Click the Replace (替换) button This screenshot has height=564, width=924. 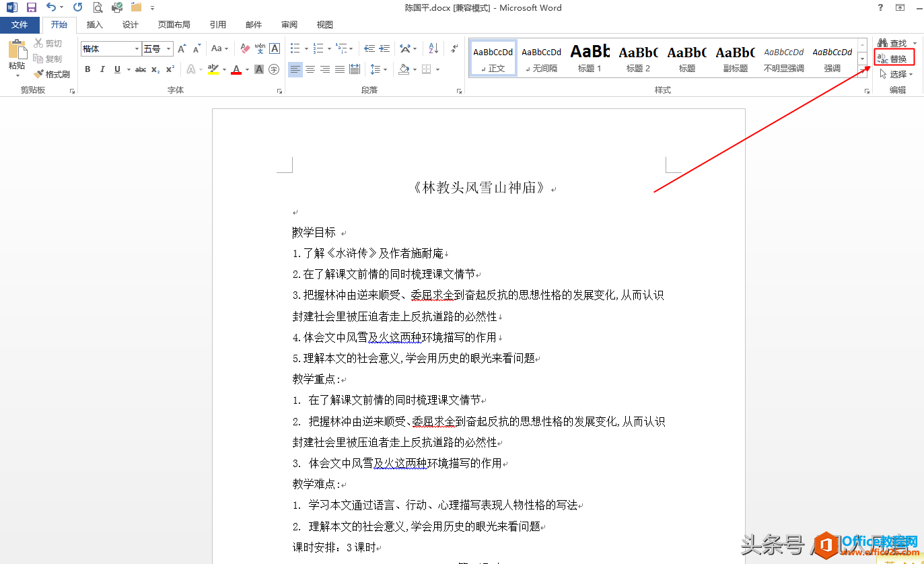pyautogui.click(x=894, y=59)
